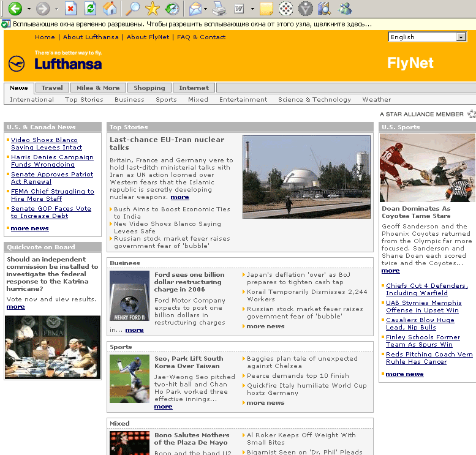This screenshot has width=476, height=455.
Task: Click more after the EU-Iran nuclear story
Action: 179,197
